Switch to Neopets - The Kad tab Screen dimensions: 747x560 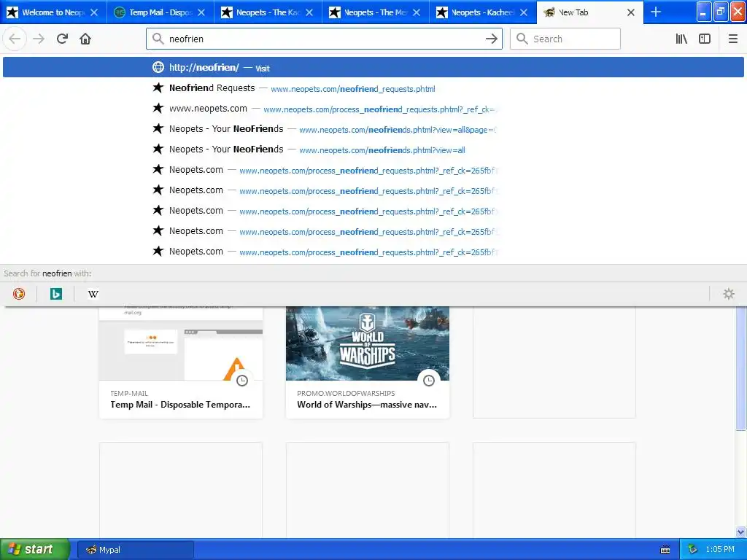(x=268, y=12)
